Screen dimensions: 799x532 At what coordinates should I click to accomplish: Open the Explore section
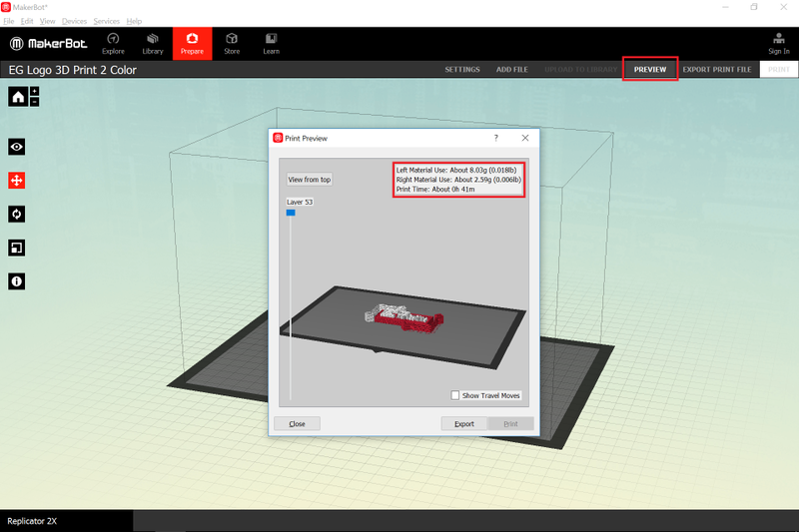coord(113,44)
